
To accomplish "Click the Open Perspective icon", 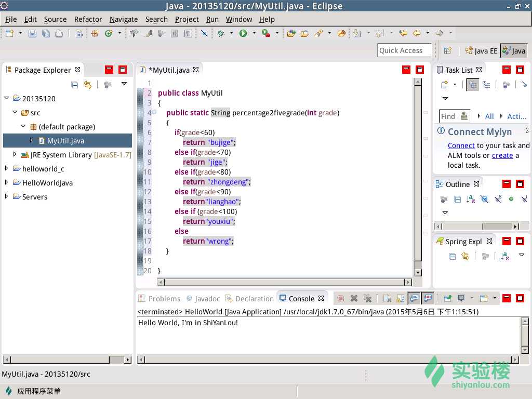I will click(x=448, y=50).
